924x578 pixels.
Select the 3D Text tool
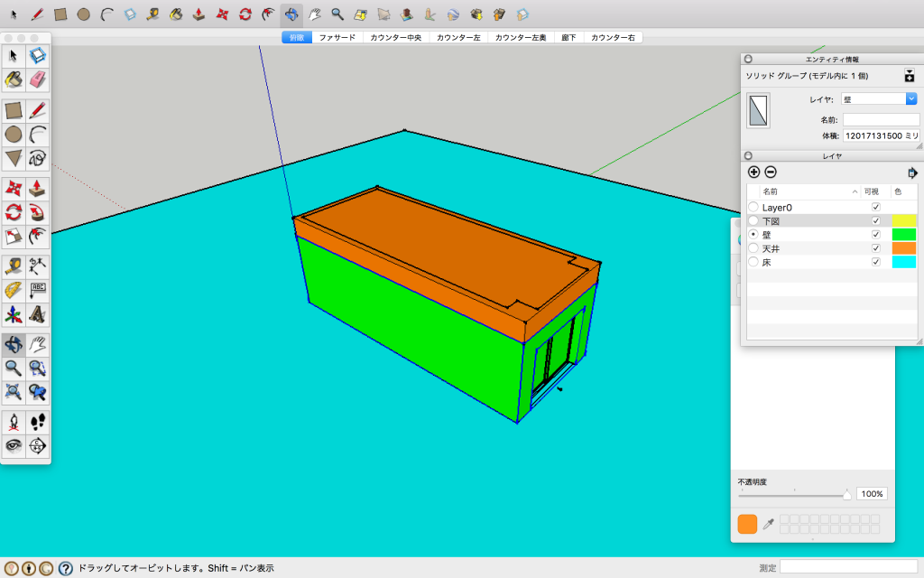click(37, 314)
